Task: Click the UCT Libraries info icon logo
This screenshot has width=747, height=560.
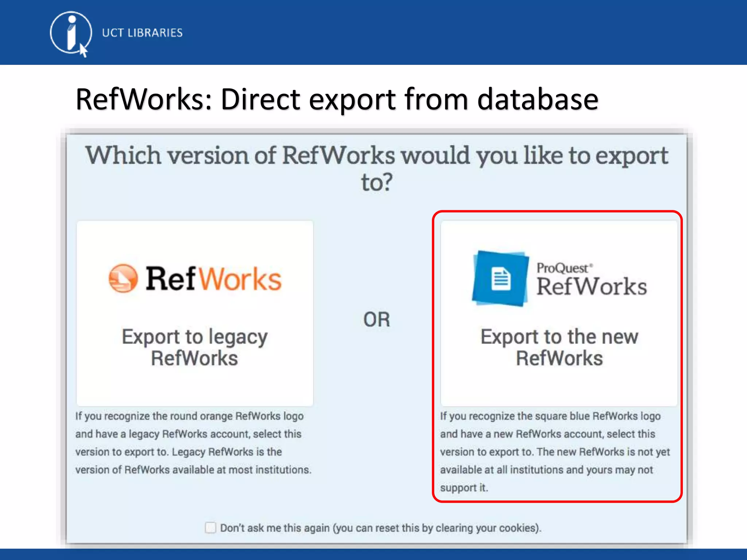Action: 71,34
